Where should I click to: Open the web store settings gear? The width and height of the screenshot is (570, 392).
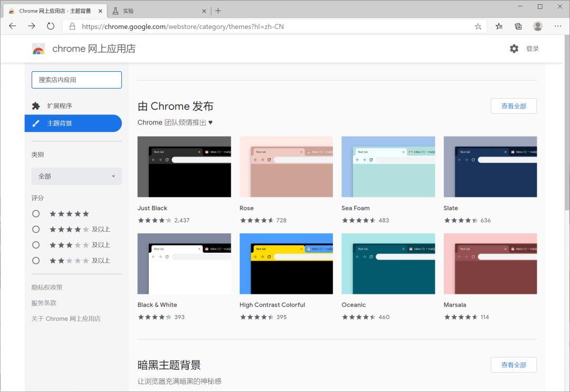point(514,49)
